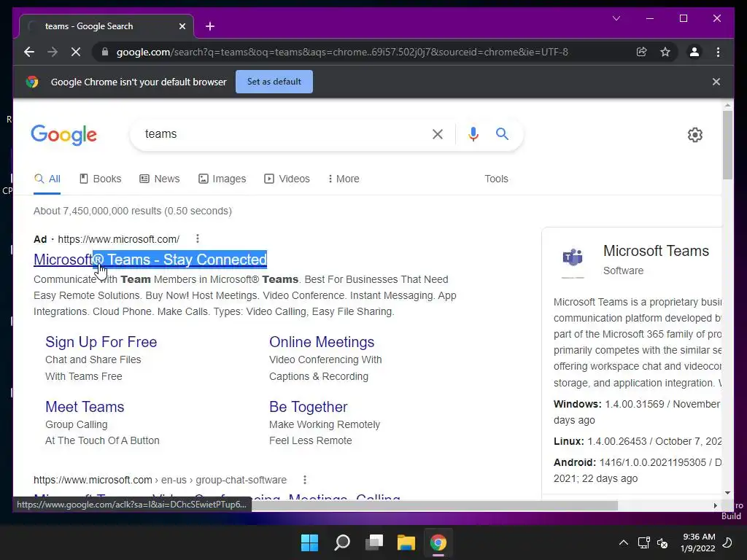The height and width of the screenshot is (560, 747).
Task: Show hidden system tray icons
Action: coord(623,542)
